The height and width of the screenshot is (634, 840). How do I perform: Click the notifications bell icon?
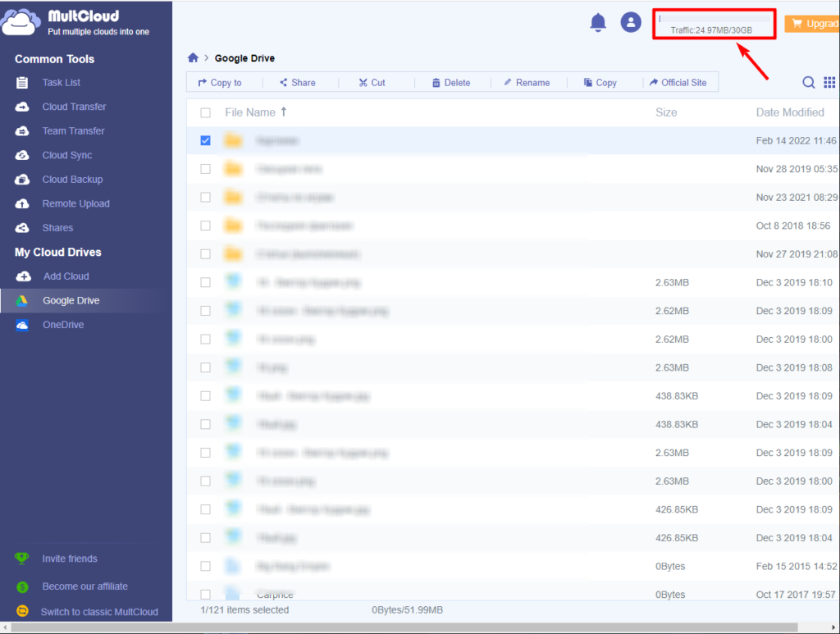point(598,23)
